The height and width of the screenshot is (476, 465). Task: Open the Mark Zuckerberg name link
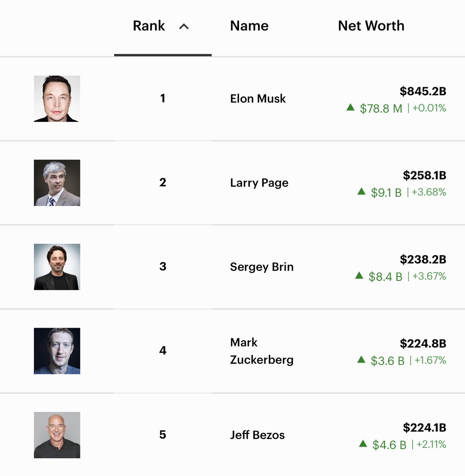click(x=262, y=351)
